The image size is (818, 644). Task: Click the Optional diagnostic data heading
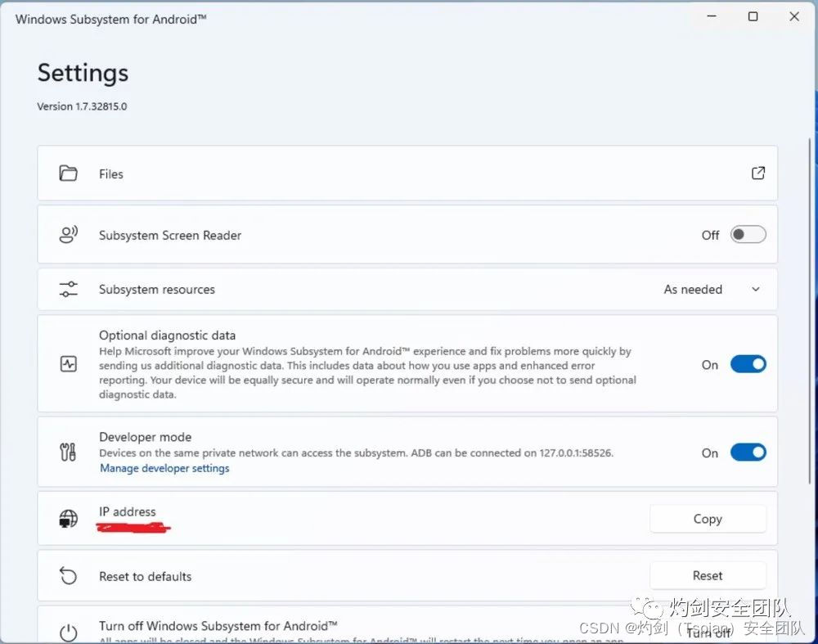[168, 335]
